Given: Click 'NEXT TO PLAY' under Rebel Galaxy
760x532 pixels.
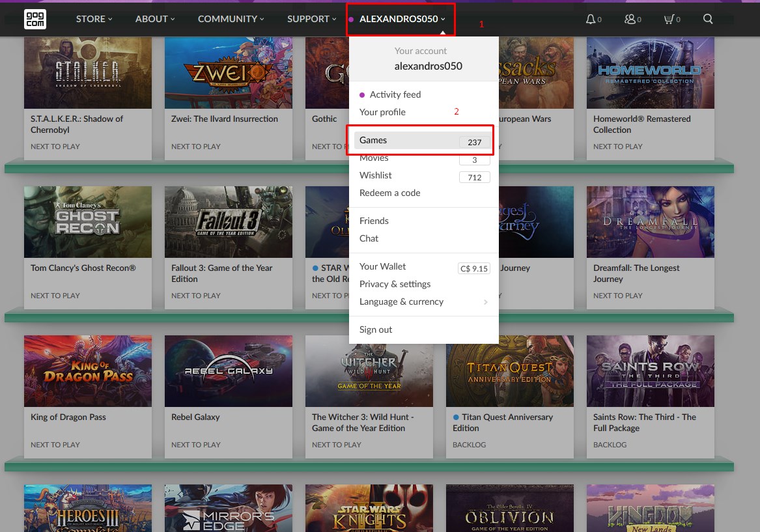Looking at the screenshot, I should point(196,445).
